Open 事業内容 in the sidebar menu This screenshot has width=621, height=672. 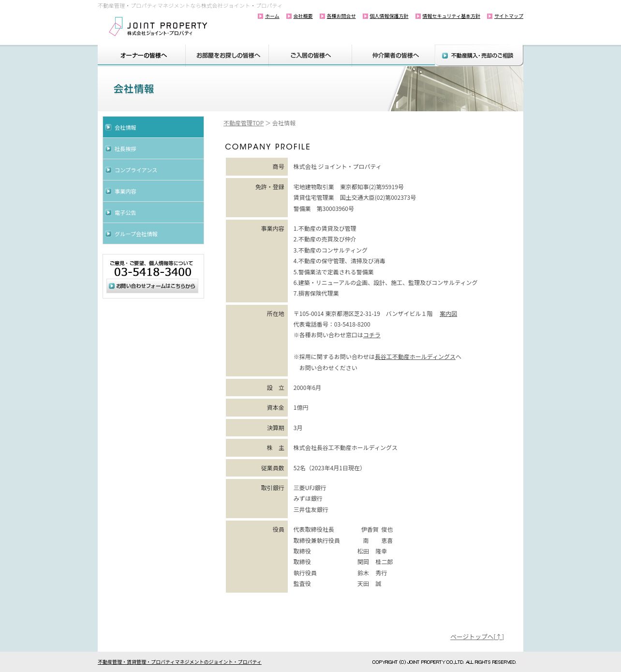tap(153, 191)
